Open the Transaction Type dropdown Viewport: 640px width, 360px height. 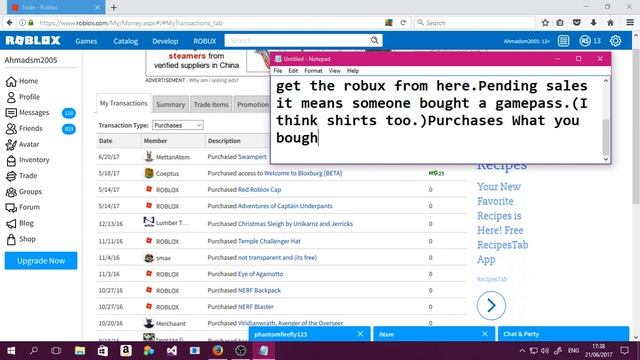[178, 125]
